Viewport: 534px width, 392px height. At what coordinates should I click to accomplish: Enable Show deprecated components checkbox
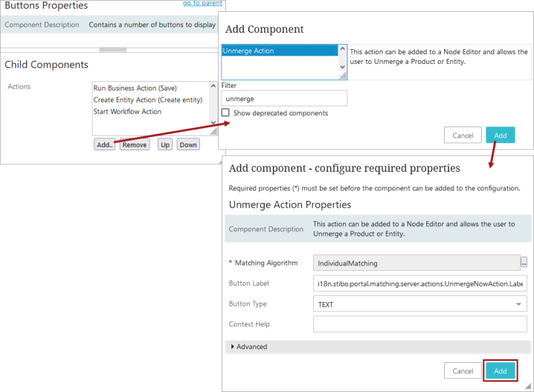(x=225, y=113)
